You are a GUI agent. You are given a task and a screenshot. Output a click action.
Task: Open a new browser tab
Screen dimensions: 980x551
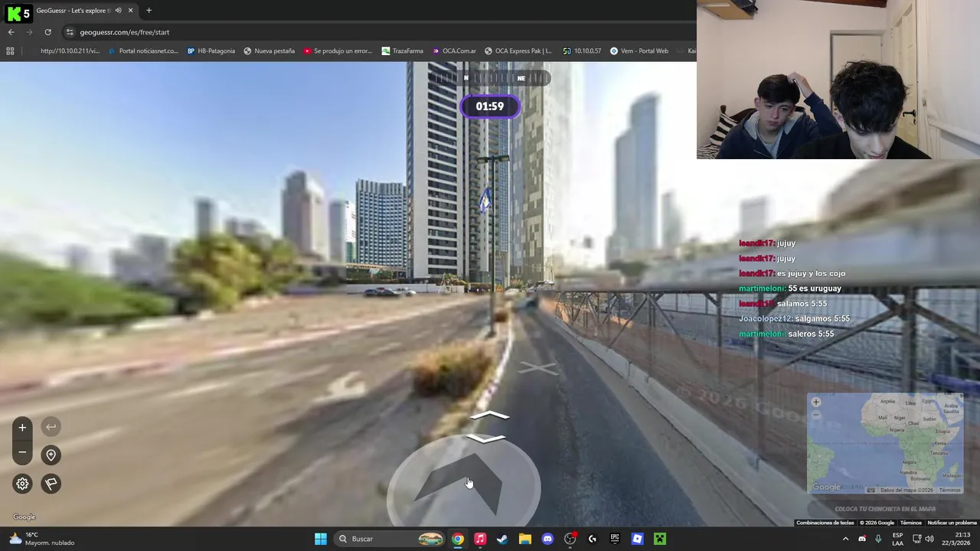click(149, 11)
